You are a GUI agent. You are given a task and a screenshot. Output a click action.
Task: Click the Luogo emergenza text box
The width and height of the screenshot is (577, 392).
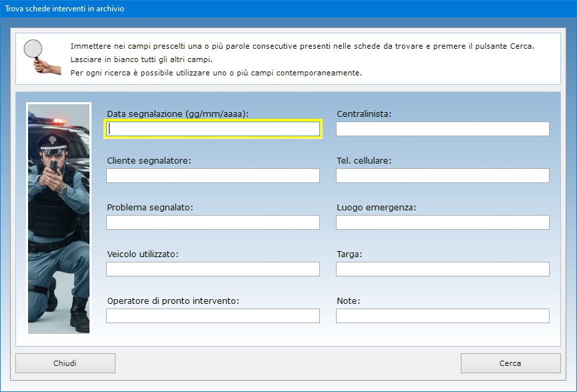pos(442,222)
